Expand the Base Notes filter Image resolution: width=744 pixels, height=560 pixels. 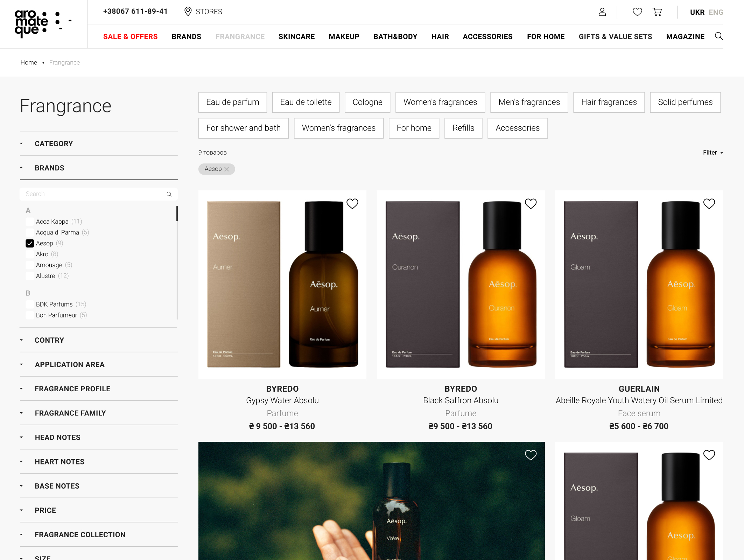pyautogui.click(x=99, y=486)
